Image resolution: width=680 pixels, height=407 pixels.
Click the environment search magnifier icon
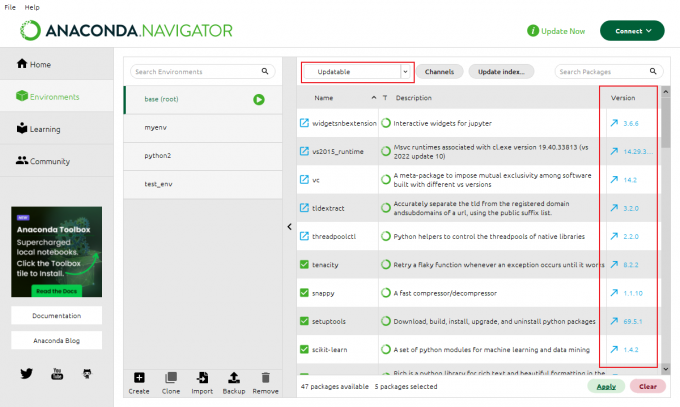point(265,71)
